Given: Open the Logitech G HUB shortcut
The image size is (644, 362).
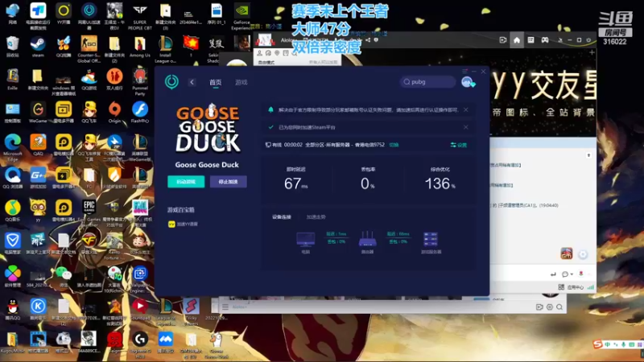Looking at the screenshot, I should [x=139, y=345].
